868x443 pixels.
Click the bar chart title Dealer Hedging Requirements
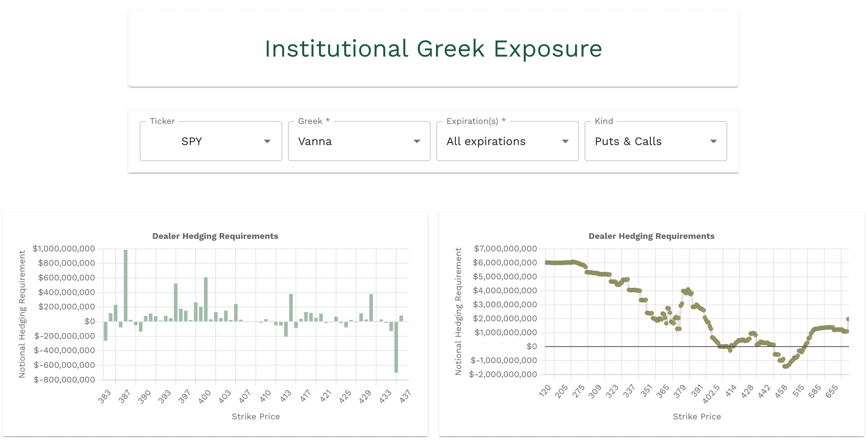coord(215,236)
